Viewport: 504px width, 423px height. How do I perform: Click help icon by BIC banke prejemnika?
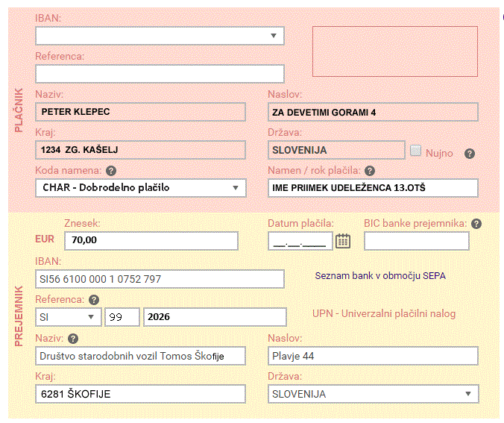[477, 224]
